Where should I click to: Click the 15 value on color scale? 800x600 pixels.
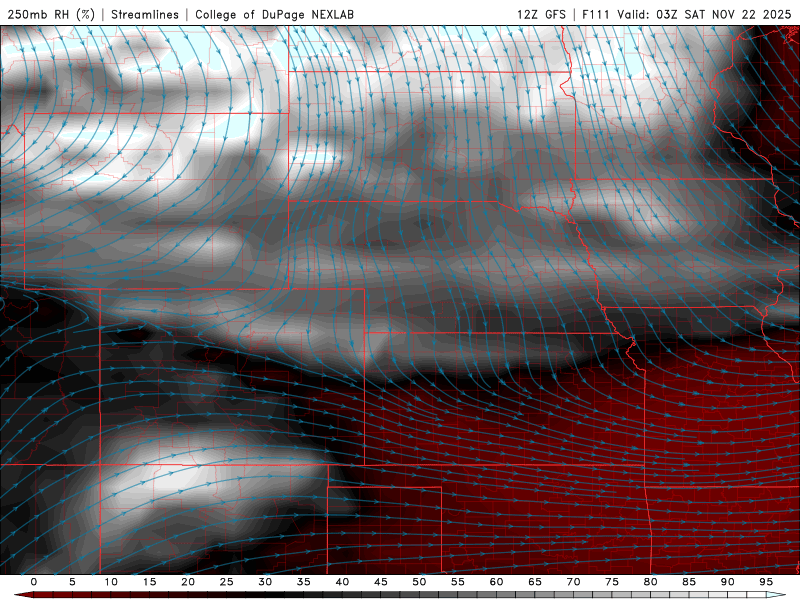149,582
